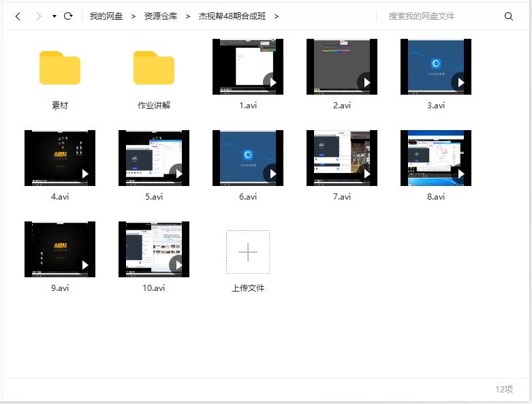
Task: Open the 4.avi video file
Action: (x=60, y=158)
